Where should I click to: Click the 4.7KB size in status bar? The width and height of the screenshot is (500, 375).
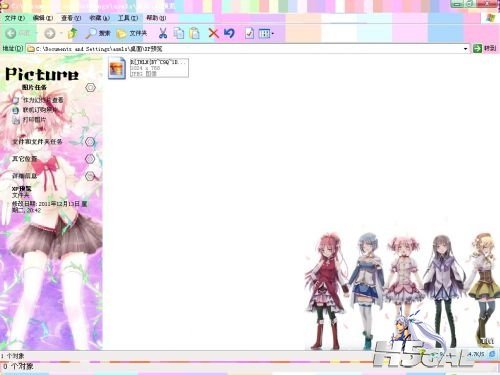coord(476,354)
